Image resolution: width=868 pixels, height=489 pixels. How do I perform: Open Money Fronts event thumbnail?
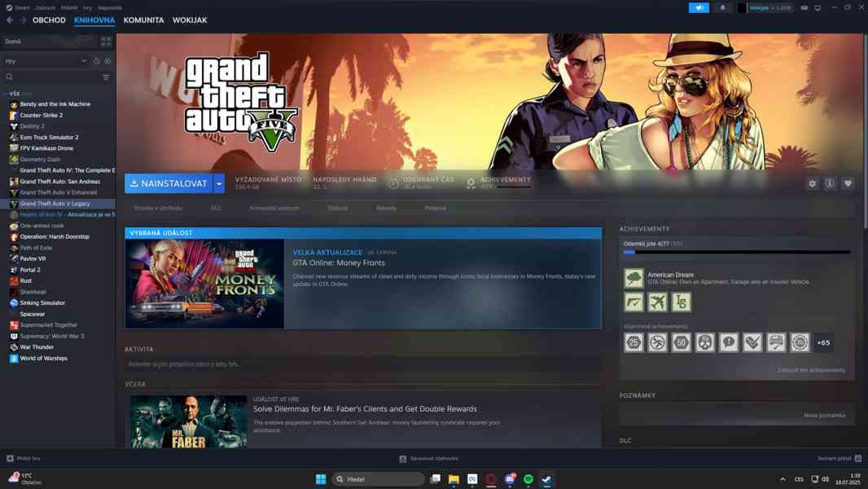point(204,284)
